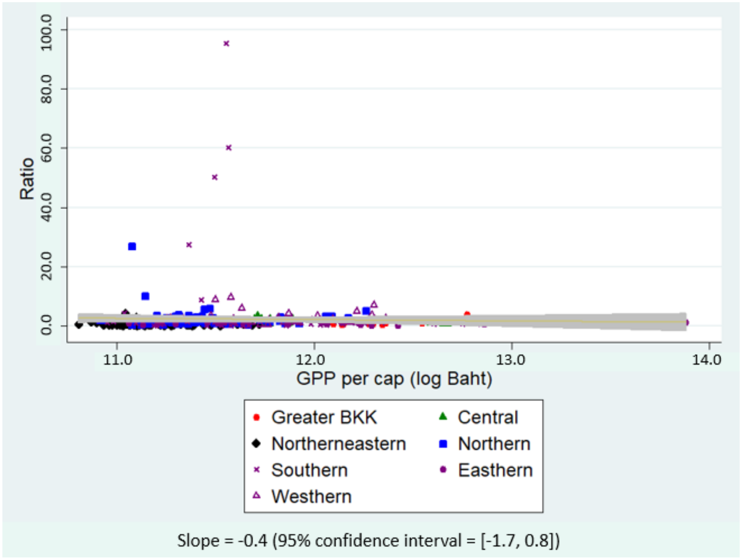
Task: Click the Westhern hollow triangle legend marker
Action: pyautogui.click(x=257, y=496)
